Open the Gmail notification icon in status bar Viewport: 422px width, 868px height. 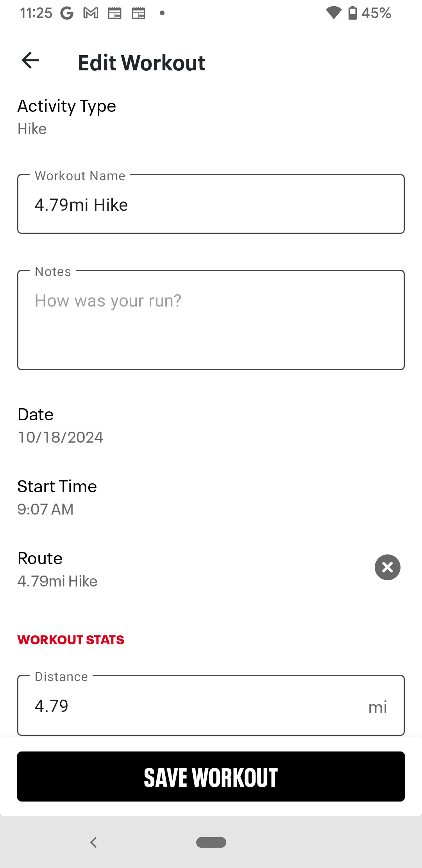[91, 13]
